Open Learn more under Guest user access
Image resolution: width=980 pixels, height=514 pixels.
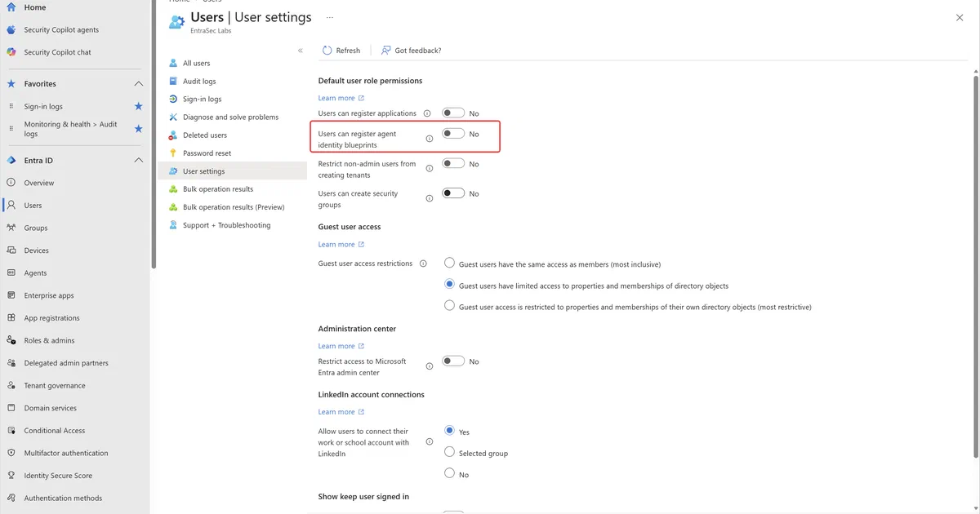(341, 244)
